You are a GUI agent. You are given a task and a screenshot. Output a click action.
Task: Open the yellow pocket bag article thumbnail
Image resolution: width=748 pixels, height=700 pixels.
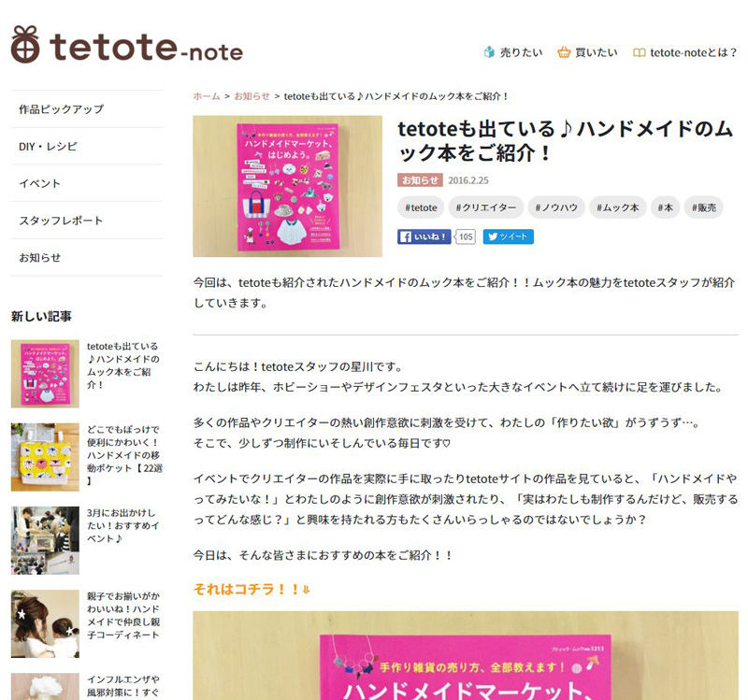pyautogui.click(x=45, y=457)
